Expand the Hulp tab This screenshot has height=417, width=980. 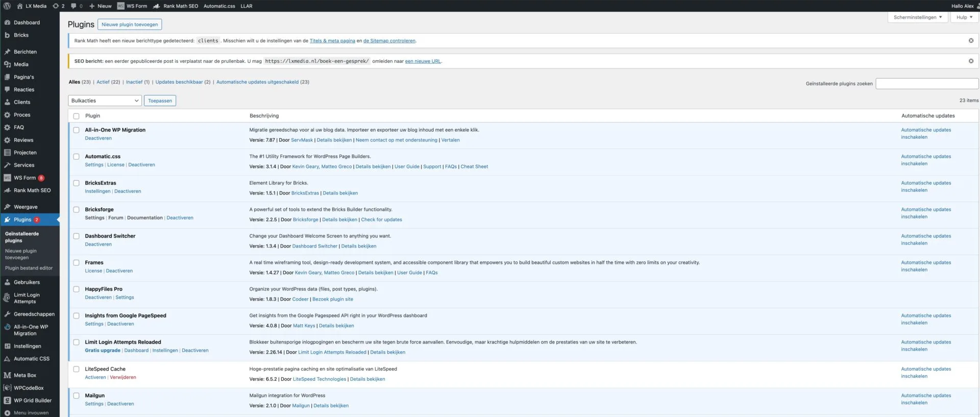coord(964,17)
